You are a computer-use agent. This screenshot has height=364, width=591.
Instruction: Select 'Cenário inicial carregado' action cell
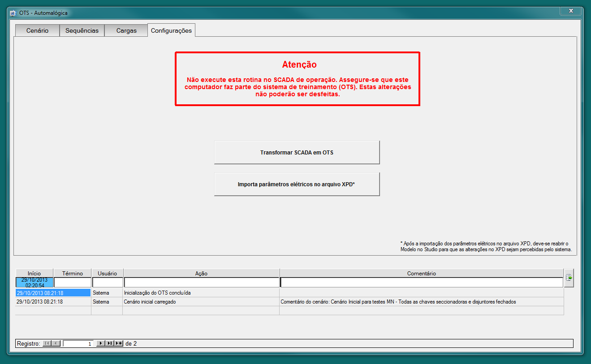click(201, 302)
